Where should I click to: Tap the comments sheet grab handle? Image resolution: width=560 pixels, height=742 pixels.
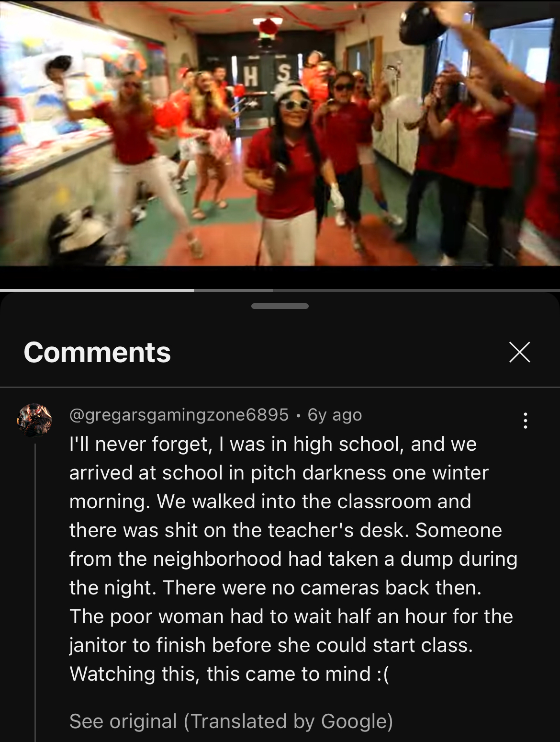click(x=280, y=306)
